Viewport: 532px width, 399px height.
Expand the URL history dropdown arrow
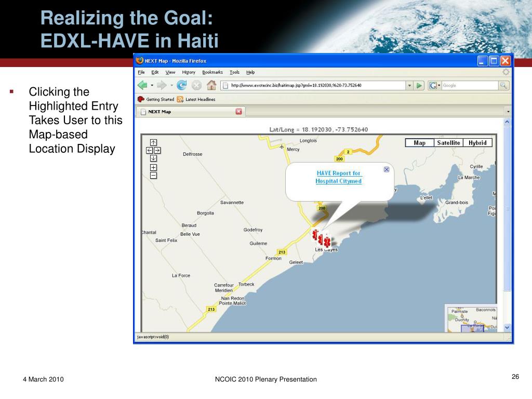pyautogui.click(x=409, y=86)
